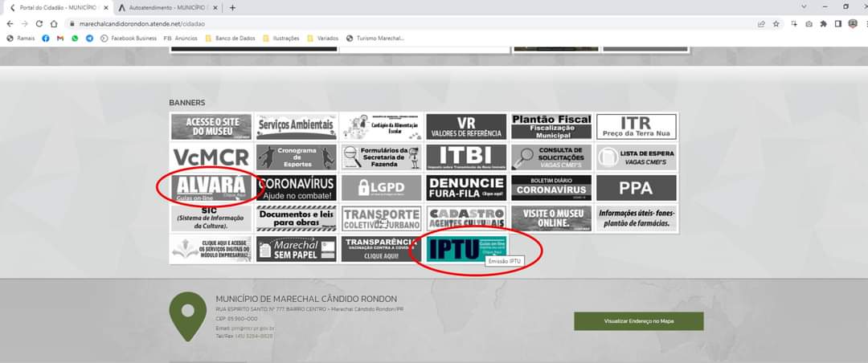Open the Gmail bookmark icon
Image resolution: width=868 pixels, height=363 pixels.
[x=60, y=38]
